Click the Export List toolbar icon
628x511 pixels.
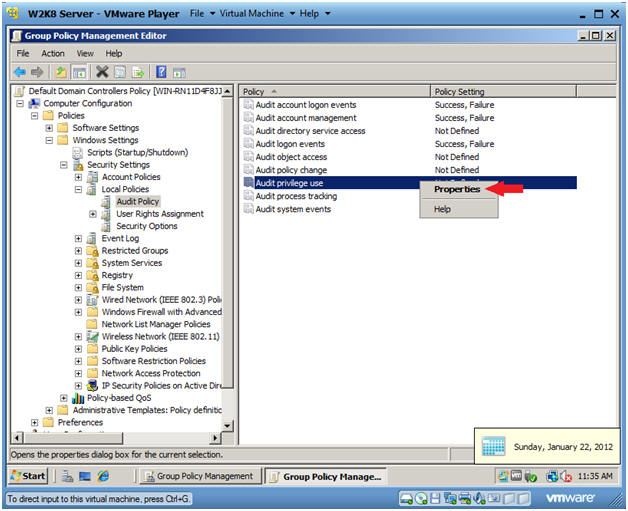pos(138,72)
